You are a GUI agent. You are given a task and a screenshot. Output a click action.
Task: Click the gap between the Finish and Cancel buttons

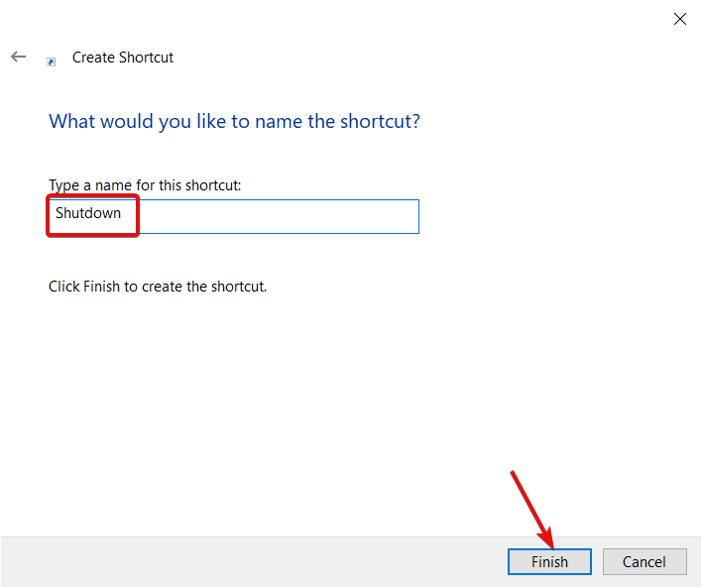[x=597, y=561]
